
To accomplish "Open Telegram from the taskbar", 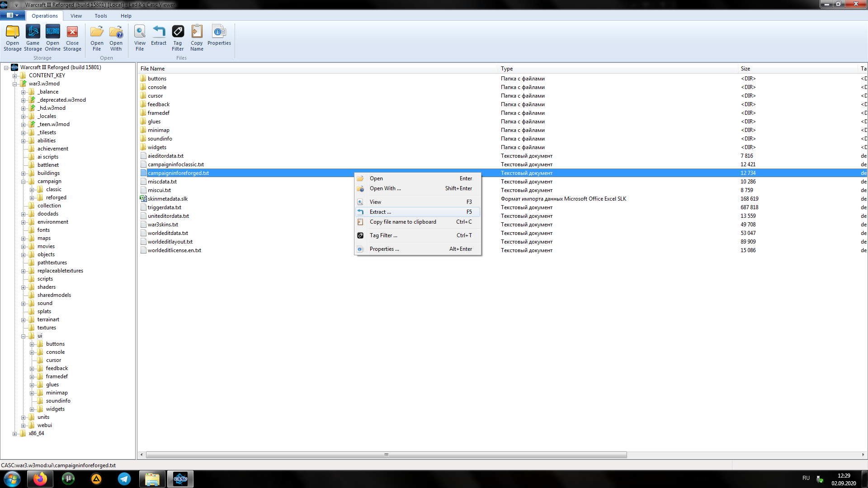I will [124, 479].
